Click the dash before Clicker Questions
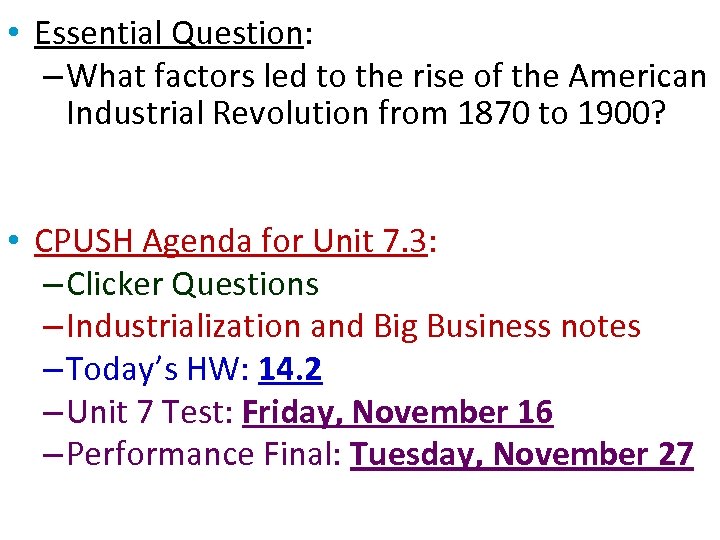Screen dimensions: 720x540 pos(54,286)
